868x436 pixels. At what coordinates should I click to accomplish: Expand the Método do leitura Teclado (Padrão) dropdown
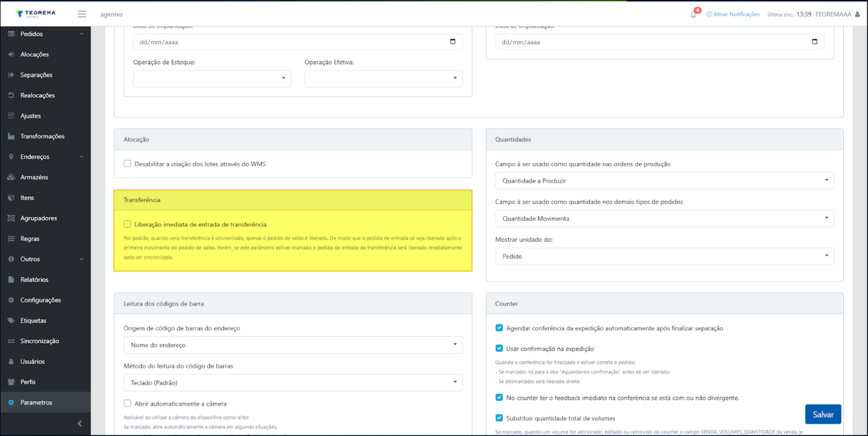point(292,383)
